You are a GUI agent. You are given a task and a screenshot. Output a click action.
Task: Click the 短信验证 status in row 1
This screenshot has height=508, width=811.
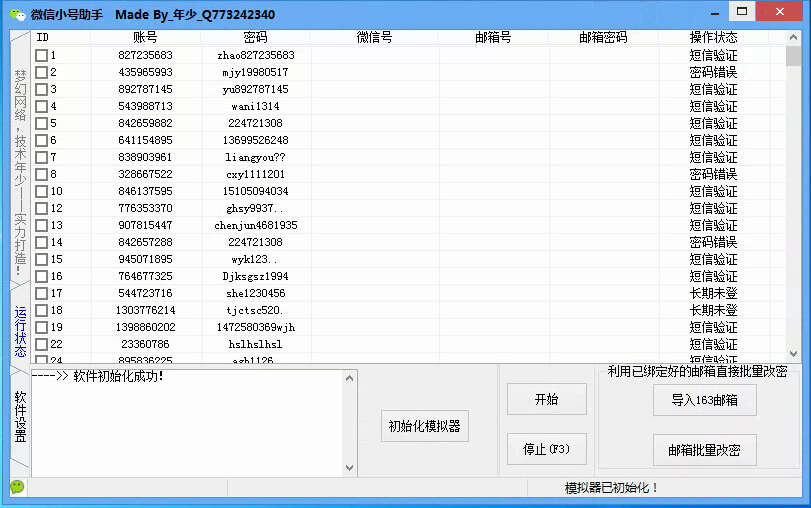(x=713, y=55)
